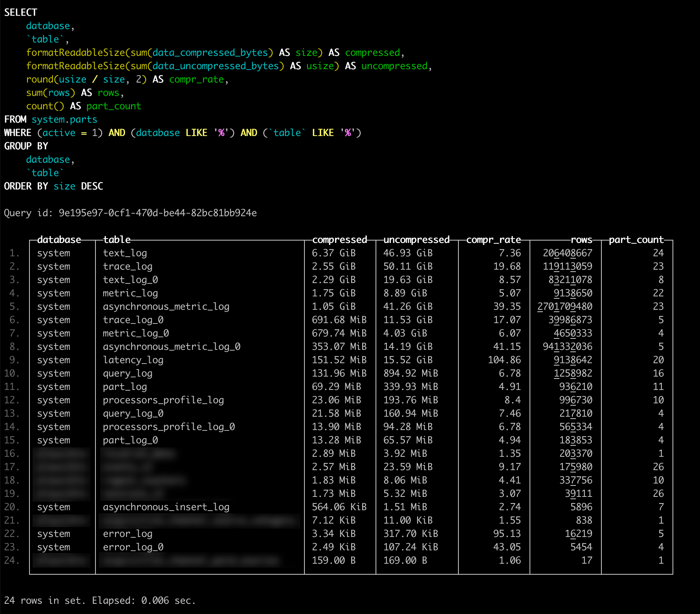Click the 'uncompressed' column header
This screenshot has width=700, height=614.
416,240
